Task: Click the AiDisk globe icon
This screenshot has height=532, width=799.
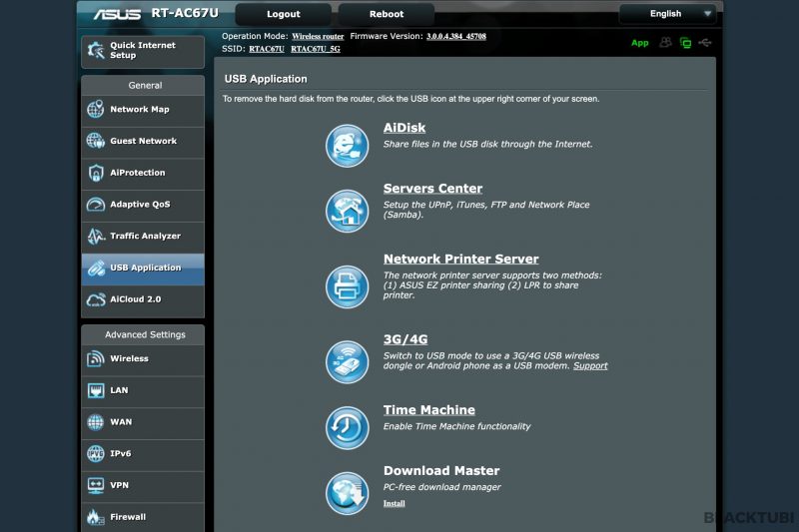Action: (347, 146)
